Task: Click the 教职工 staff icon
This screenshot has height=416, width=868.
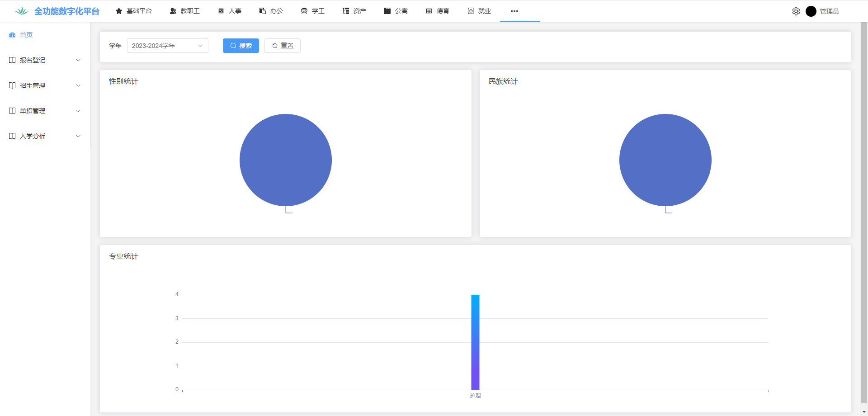Action: click(173, 11)
